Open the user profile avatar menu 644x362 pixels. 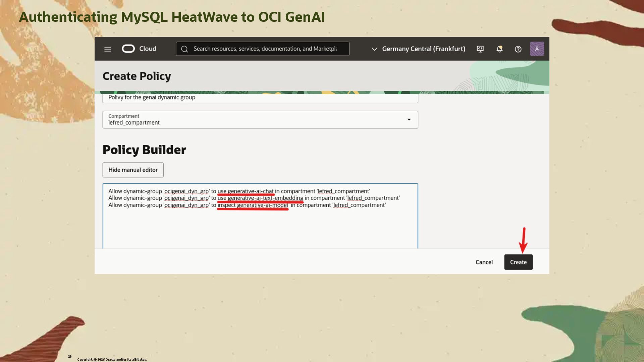tap(537, 49)
